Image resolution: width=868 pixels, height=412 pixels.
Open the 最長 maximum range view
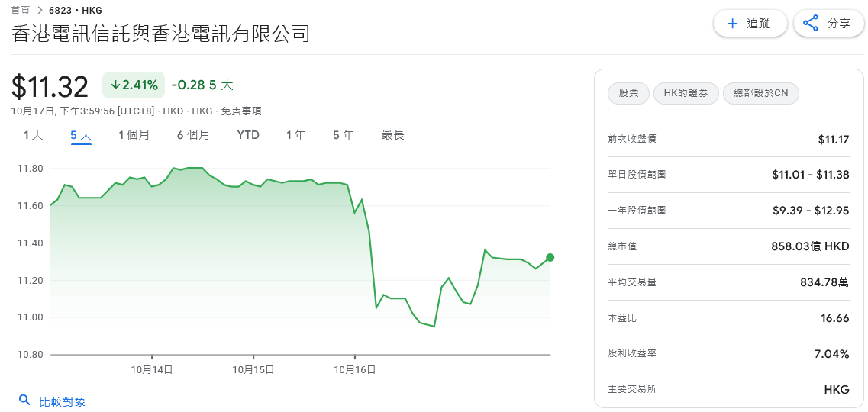pyautogui.click(x=392, y=135)
